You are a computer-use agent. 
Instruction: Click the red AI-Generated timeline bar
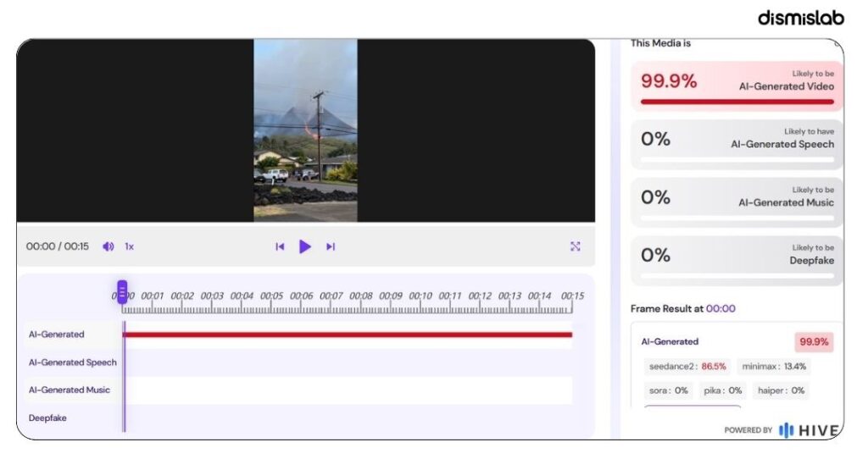click(348, 335)
